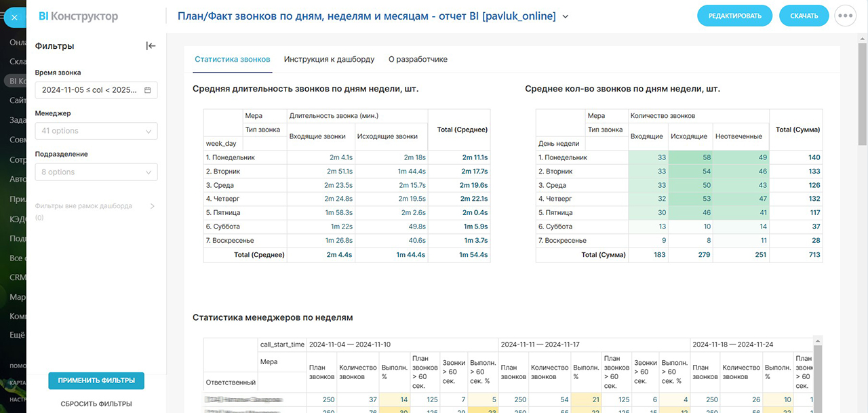This screenshot has width=868, height=413.
Task: Open the Подразделение filter dropdown
Action: (x=96, y=172)
